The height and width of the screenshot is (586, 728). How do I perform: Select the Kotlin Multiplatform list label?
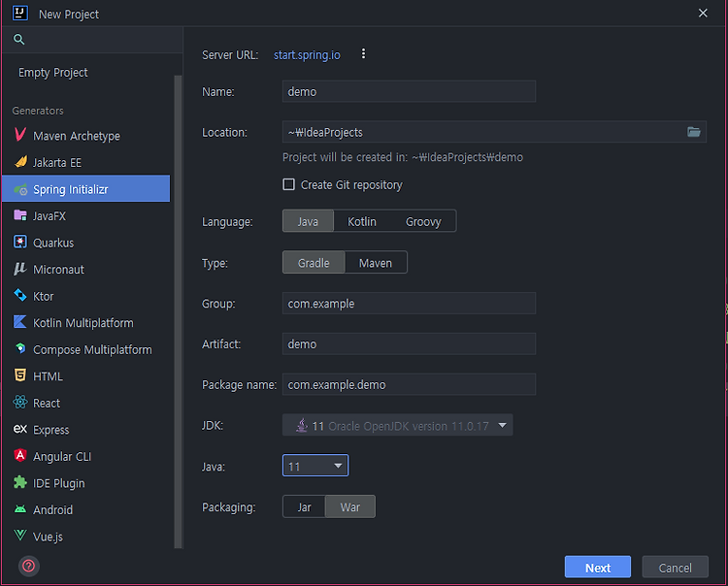[x=83, y=322]
